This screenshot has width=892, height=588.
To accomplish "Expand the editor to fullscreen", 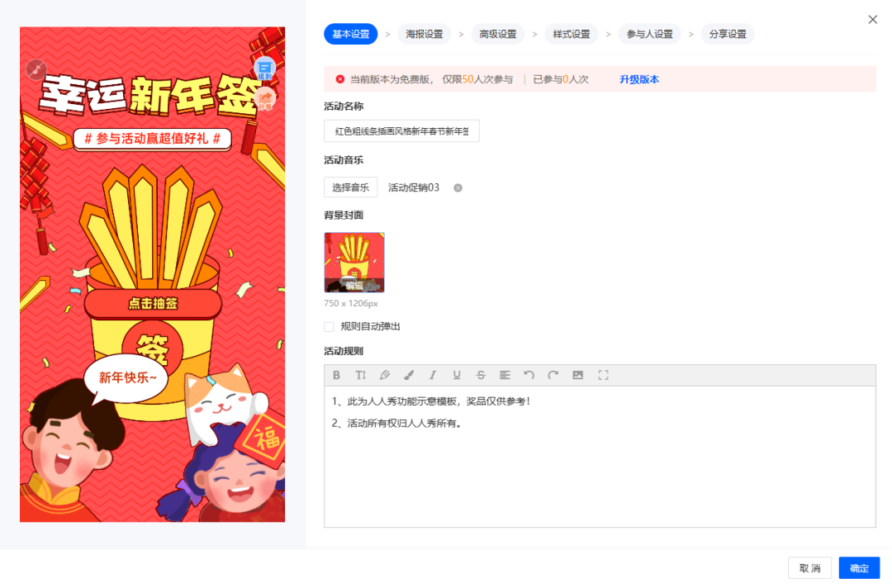I will tap(603, 375).
